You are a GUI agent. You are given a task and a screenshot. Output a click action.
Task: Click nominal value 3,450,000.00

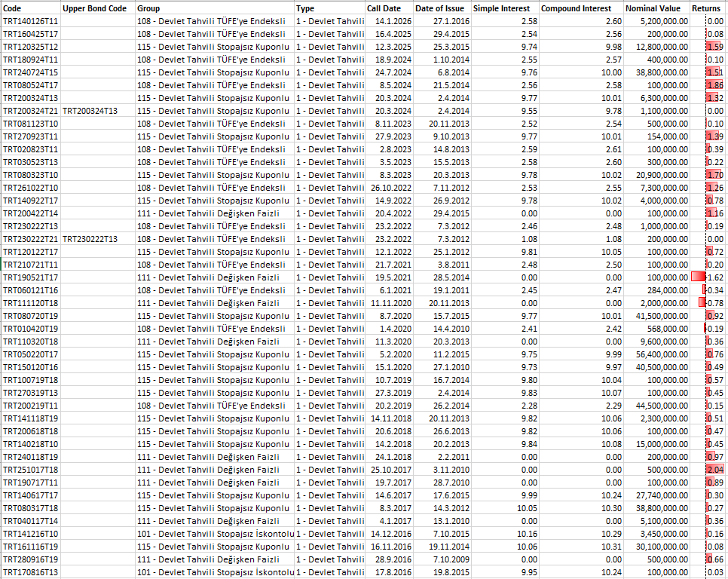[x=657, y=534]
